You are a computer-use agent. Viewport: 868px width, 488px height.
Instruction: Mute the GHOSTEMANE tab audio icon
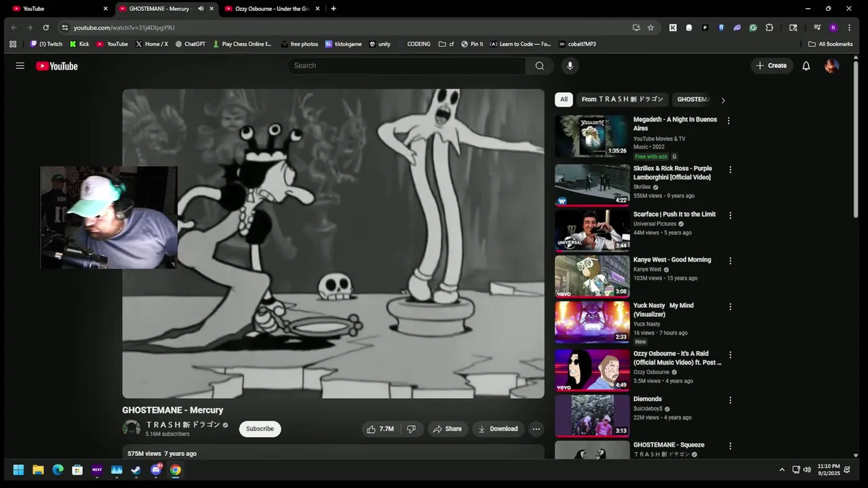(x=201, y=9)
